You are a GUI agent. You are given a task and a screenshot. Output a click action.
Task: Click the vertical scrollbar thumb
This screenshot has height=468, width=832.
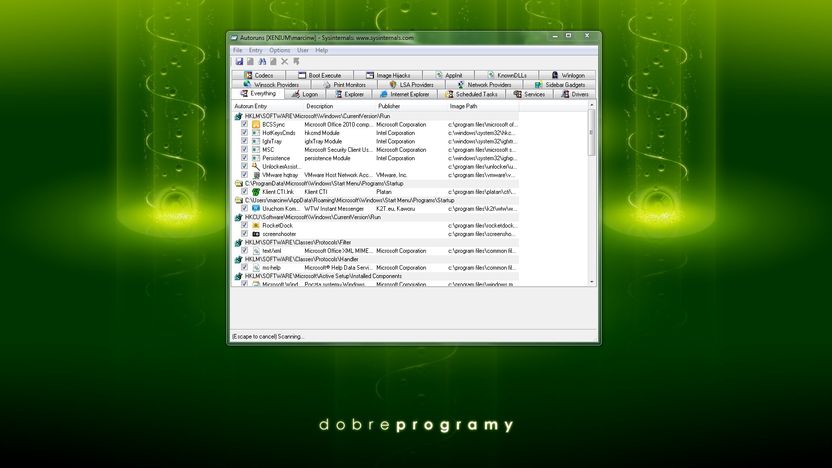coord(592,133)
